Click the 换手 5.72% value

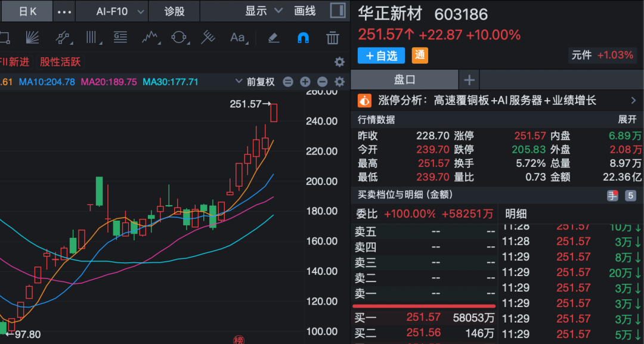(x=531, y=163)
